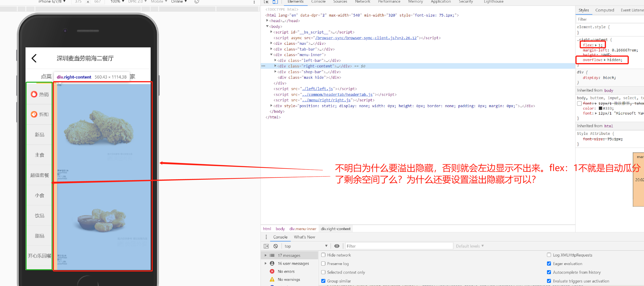
Task: Open the 100% zoom dropdown
Action: pos(117,1)
